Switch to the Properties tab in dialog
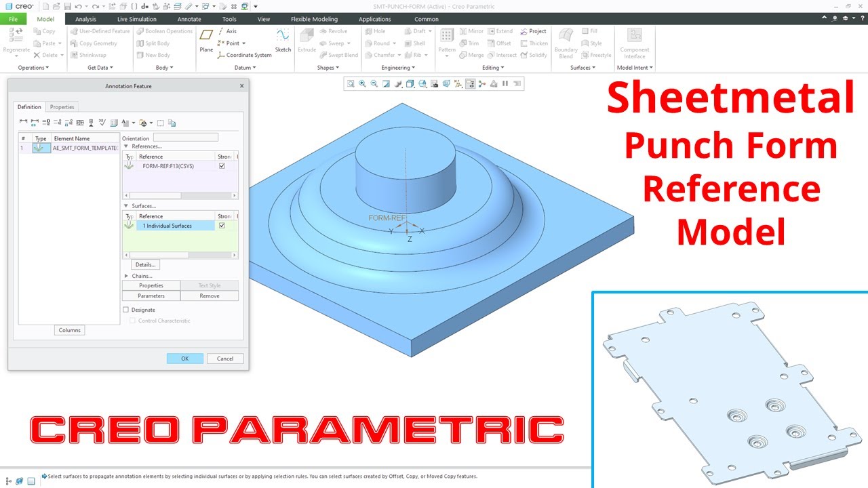Image resolution: width=868 pixels, height=488 pixels. coord(62,107)
